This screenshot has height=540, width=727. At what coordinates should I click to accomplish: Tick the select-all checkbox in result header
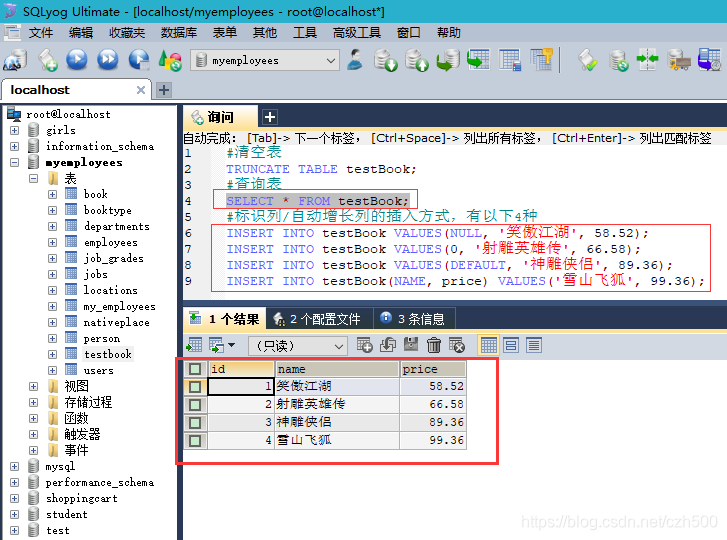[195, 369]
